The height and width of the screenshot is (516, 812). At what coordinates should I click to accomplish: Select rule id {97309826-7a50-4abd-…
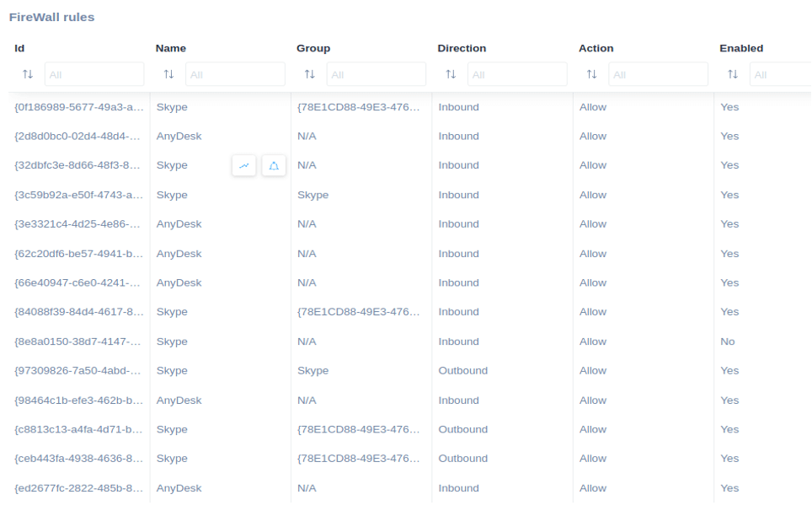click(x=77, y=371)
